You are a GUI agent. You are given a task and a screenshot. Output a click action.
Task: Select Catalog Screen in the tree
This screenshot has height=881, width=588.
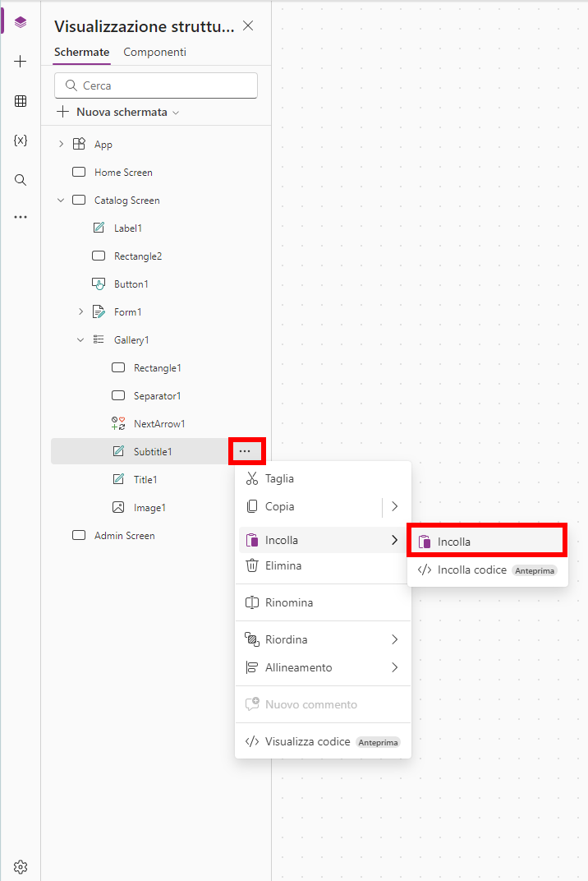[x=127, y=201]
